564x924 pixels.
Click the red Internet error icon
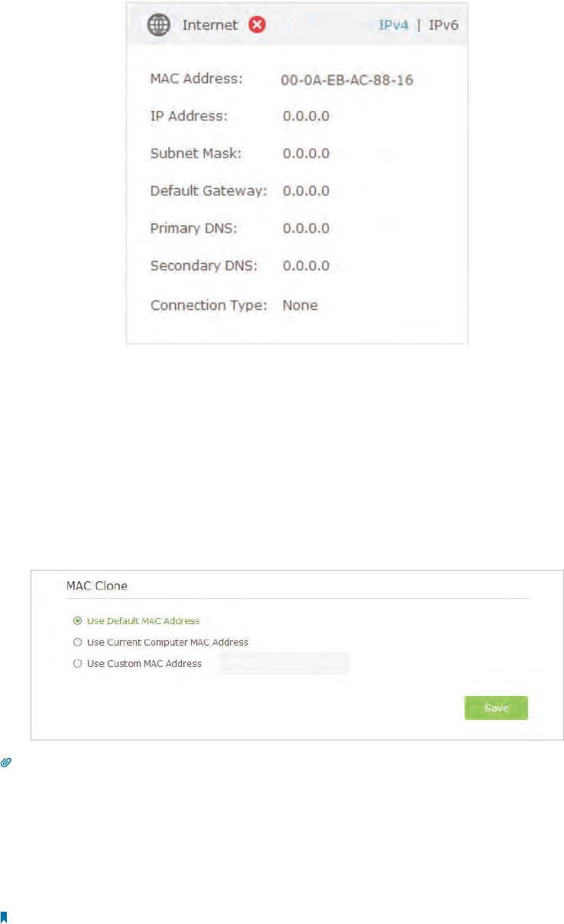(x=258, y=25)
